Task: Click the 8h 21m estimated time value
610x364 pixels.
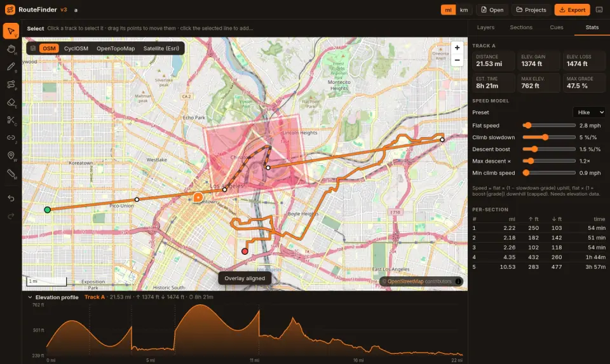Action: pos(487,86)
